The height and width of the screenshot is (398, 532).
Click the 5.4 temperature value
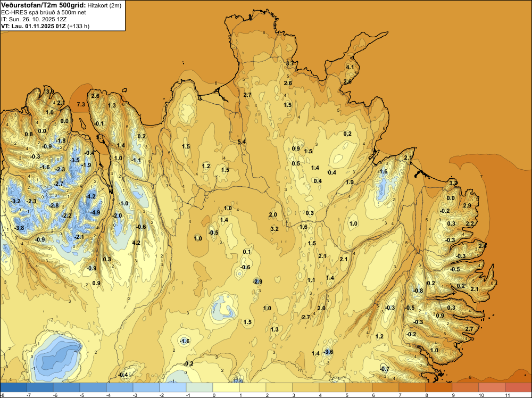tap(242, 142)
